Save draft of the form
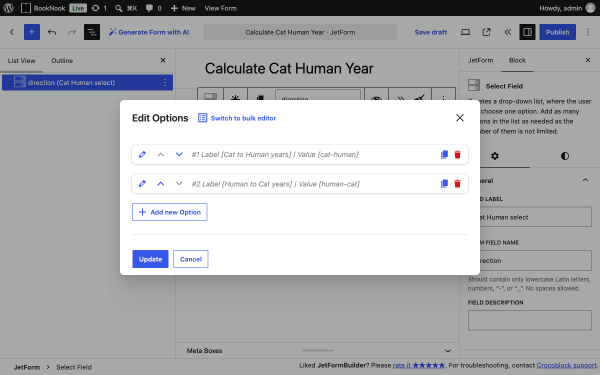This screenshot has height=375, width=600. (x=430, y=32)
